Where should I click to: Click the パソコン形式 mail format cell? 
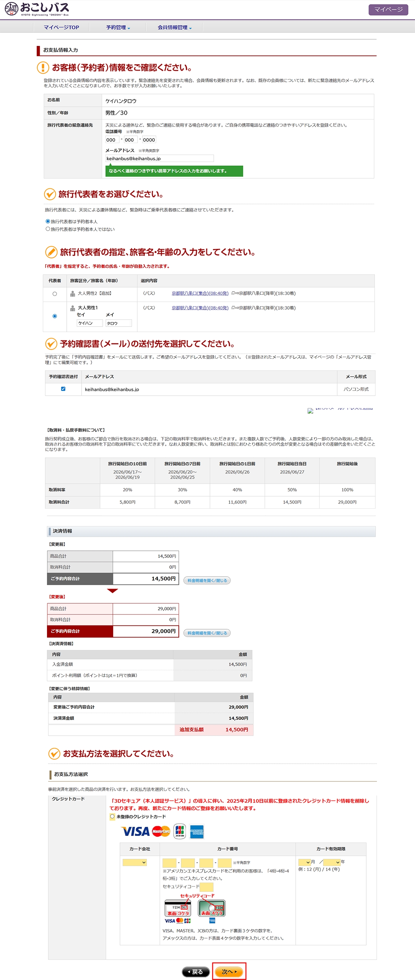point(356,389)
